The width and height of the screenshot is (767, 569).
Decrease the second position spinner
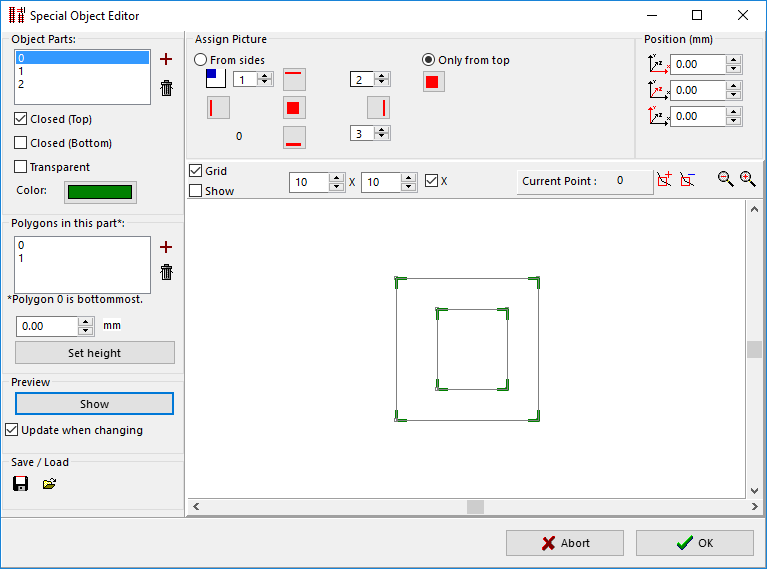coord(733,94)
